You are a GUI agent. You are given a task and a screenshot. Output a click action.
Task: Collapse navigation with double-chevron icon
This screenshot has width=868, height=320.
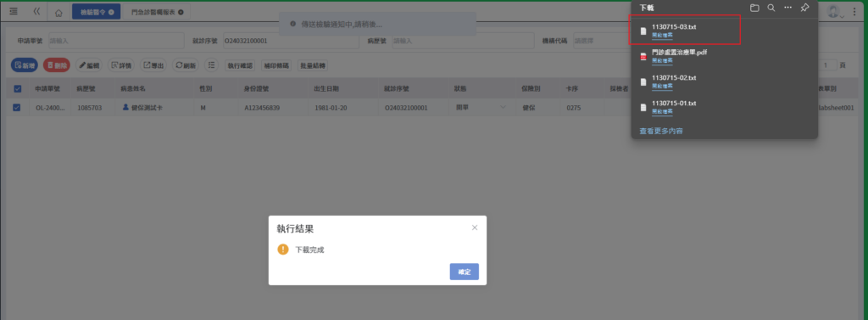(37, 11)
